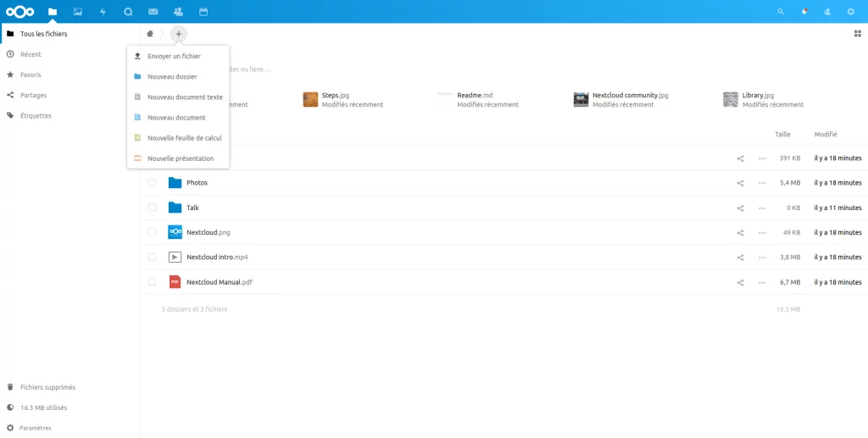Choose Nouvelle présentation from menu
This screenshot has height=438, width=868.
click(178, 158)
